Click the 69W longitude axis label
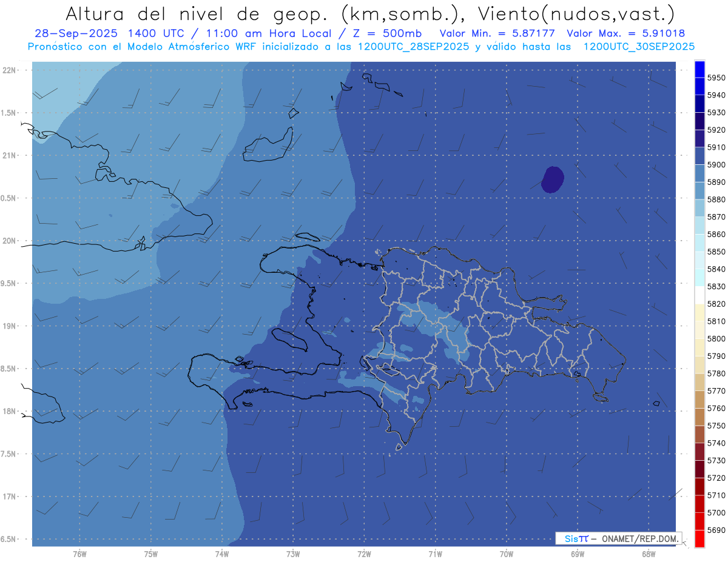 [578, 554]
